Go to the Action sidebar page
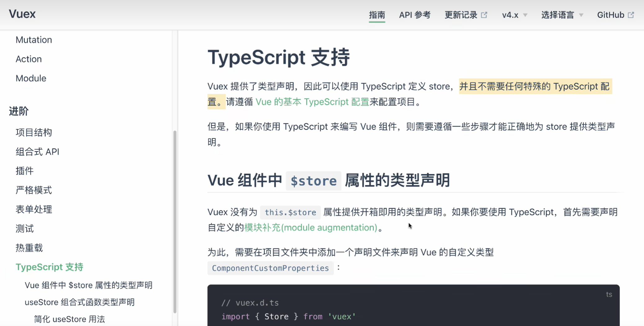The width and height of the screenshot is (644, 326). click(29, 59)
